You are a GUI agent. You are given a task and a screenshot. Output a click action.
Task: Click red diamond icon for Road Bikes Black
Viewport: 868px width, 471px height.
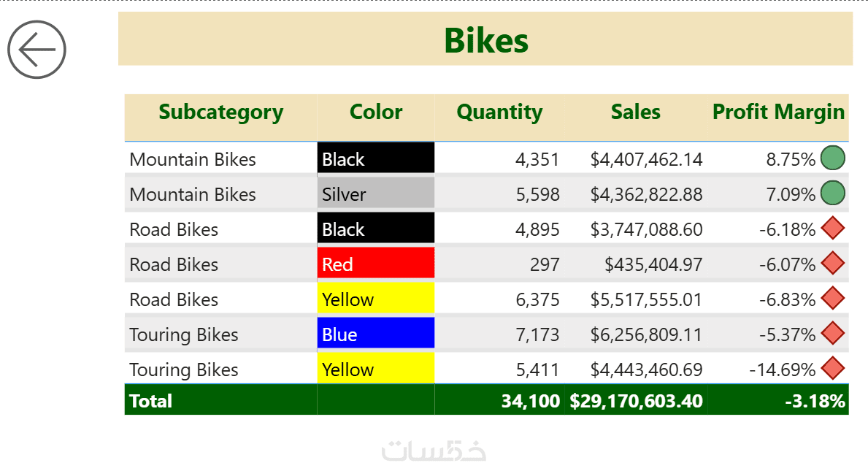click(832, 229)
